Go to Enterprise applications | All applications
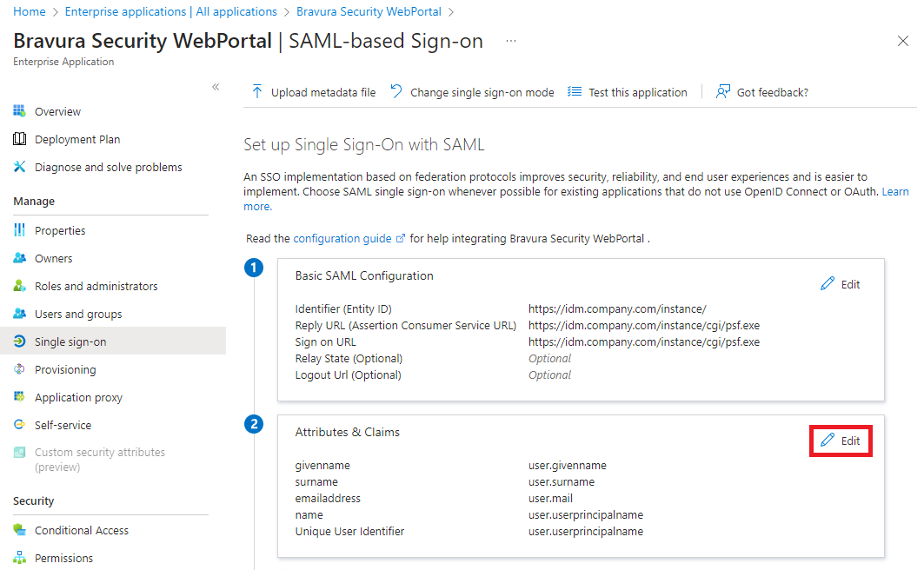Screen dimensions: 924x570 point(170,11)
